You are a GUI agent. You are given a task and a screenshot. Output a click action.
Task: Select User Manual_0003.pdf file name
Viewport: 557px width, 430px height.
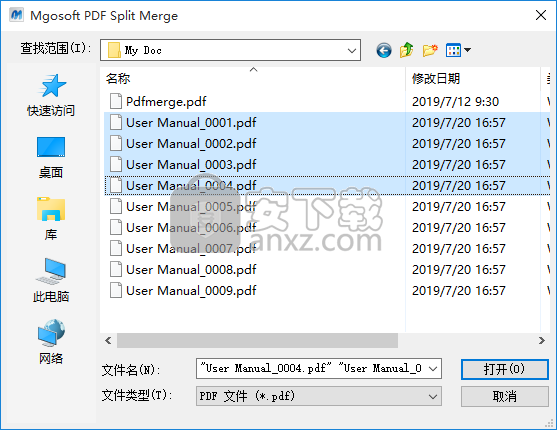[x=191, y=165]
